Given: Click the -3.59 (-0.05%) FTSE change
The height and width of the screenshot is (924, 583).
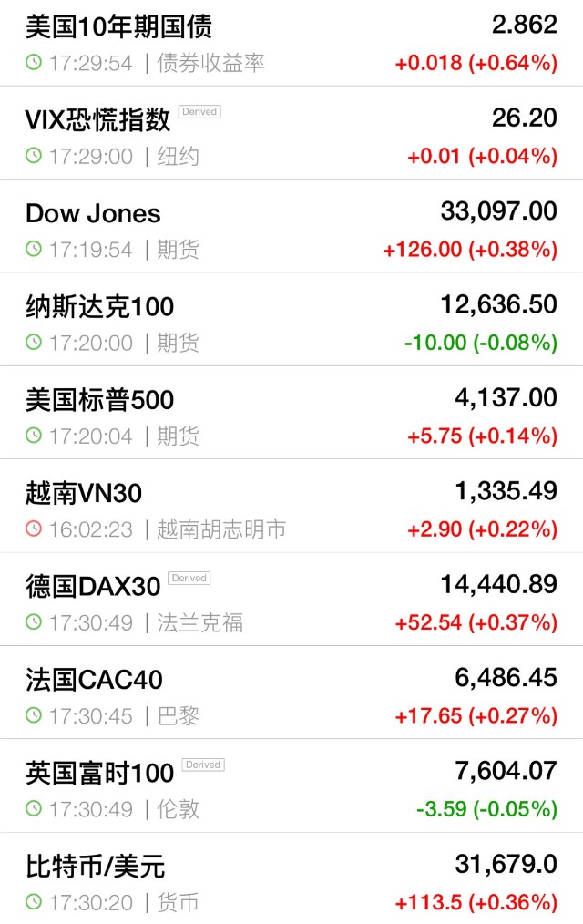Looking at the screenshot, I should coord(486,809).
